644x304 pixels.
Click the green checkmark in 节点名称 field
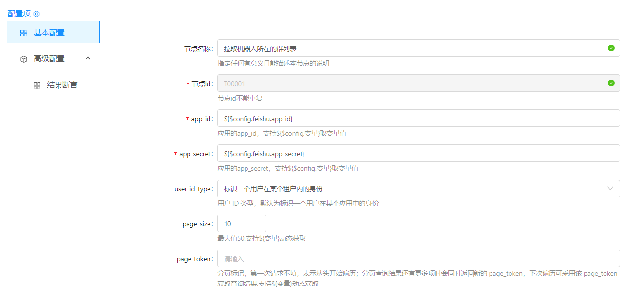[x=611, y=48]
